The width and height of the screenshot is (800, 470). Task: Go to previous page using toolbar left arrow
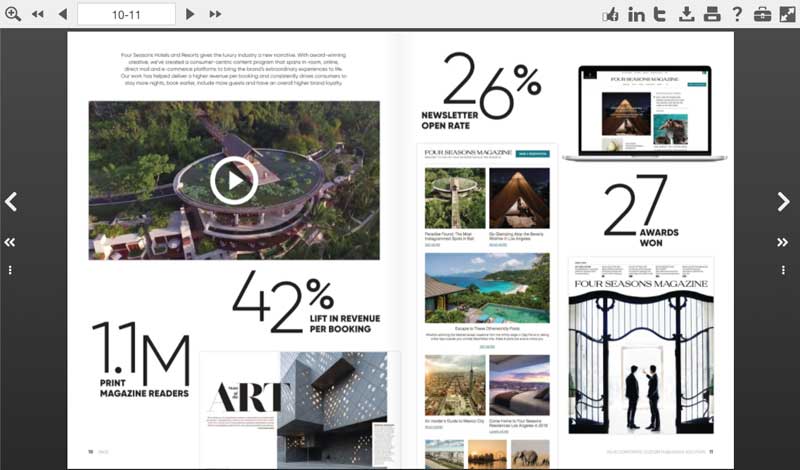[63, 14]
